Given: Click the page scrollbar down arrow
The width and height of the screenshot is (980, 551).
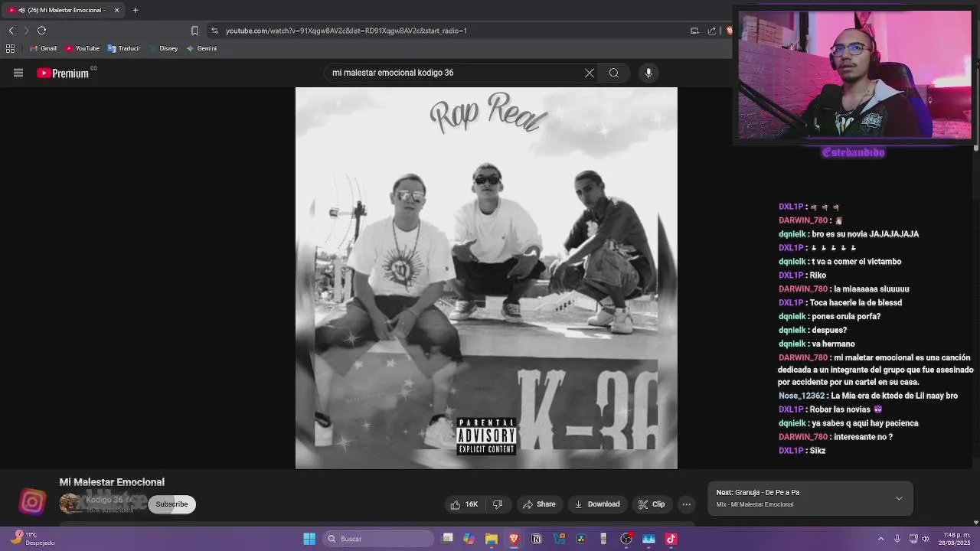Looking at the screenshot, I should [976, 523].
